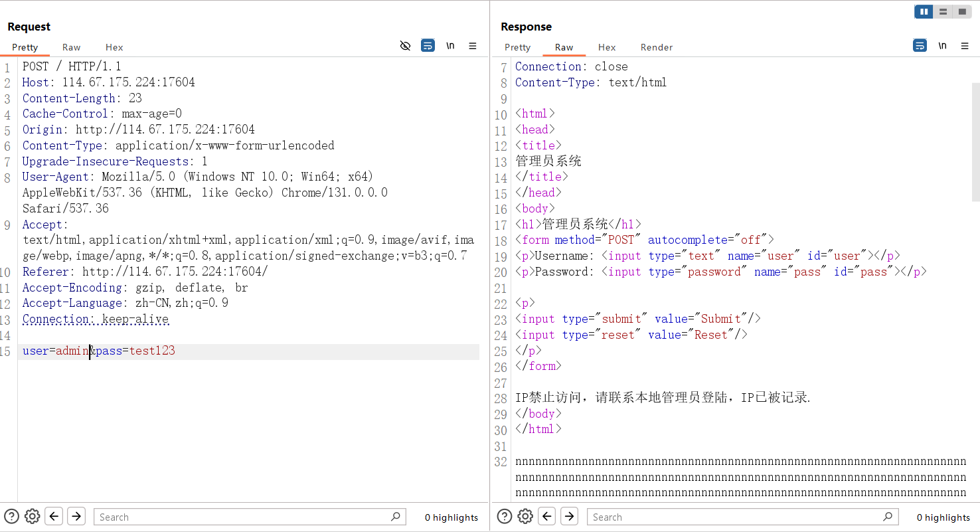Toggle Response pretty-print wrap icon
This screenshot has width=980, height=532.
[920, 46]
